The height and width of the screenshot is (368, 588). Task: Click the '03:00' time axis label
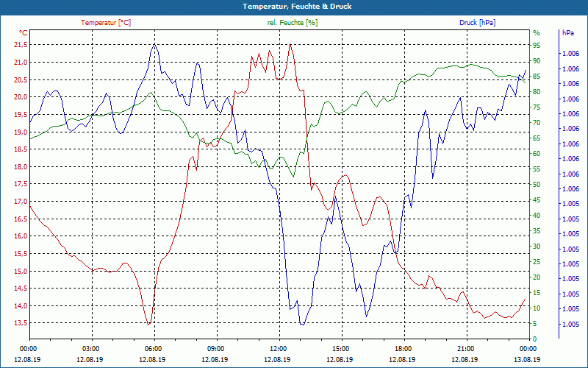pyautogui.click(x=90, y=348)
